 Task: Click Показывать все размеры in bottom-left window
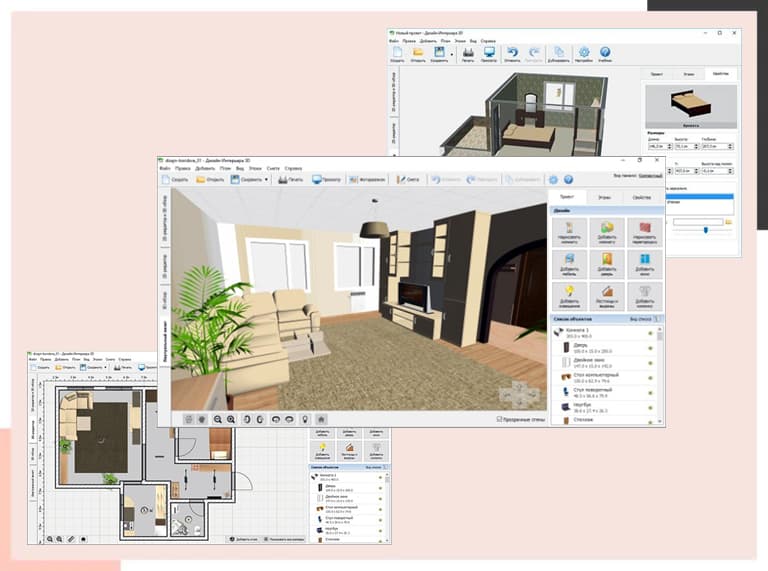click(x=284, y=539)
